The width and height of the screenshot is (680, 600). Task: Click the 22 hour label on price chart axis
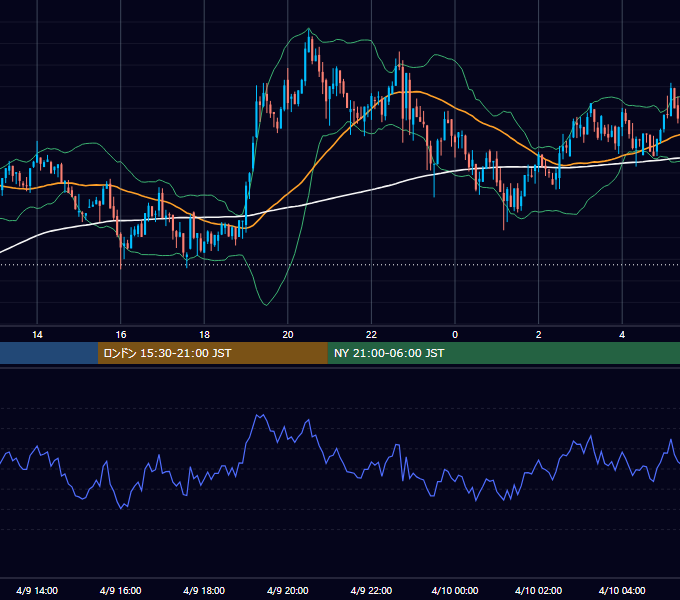click(371, 335)
